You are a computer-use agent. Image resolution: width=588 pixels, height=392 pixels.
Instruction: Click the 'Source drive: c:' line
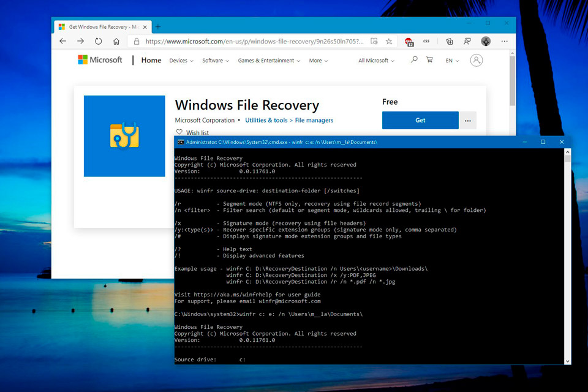210,360
